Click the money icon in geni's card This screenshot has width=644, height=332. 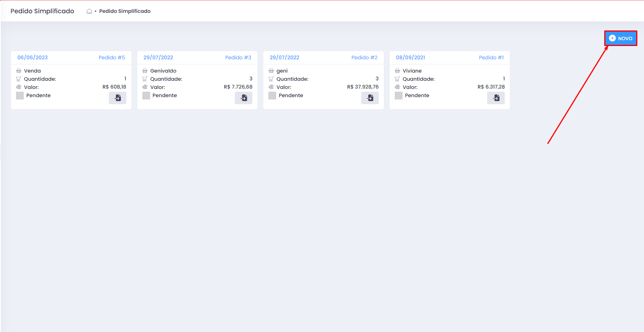coord(271,87)
